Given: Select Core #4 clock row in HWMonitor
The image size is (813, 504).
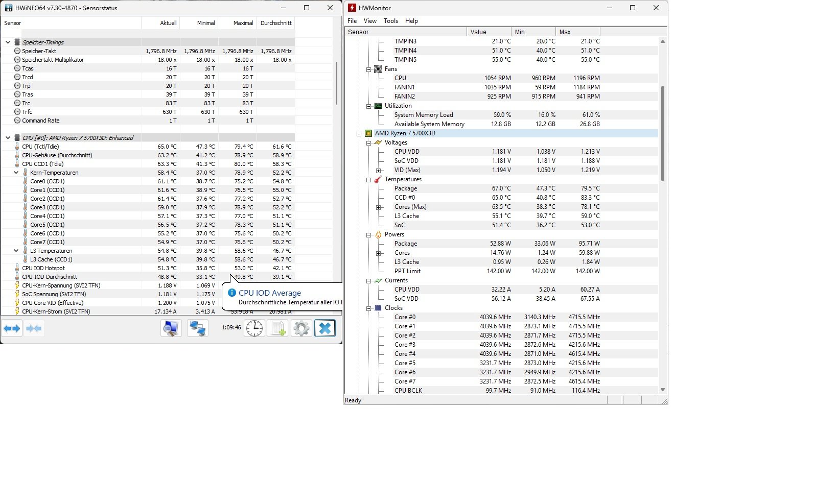Looking at the screenshot, I should click(501, 354).
